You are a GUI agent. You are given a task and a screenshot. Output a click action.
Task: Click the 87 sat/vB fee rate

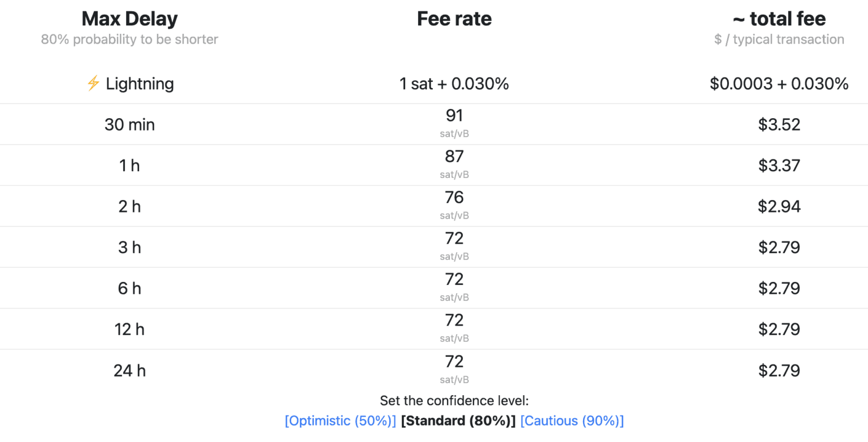point(454,157)
